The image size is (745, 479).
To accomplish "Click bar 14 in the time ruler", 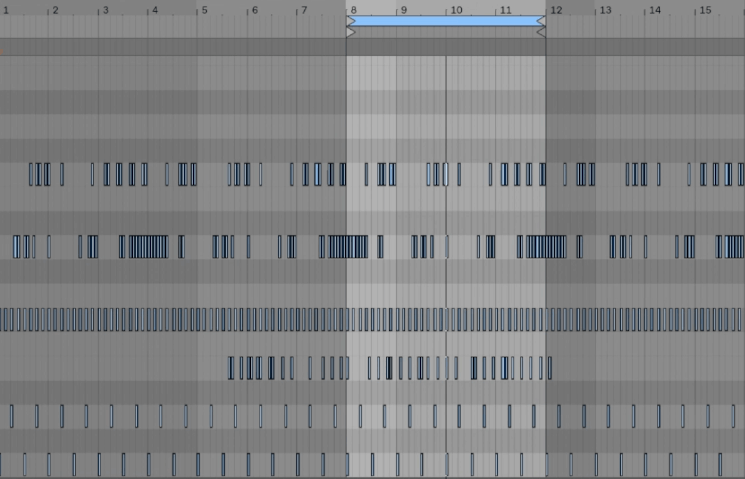I will 655,10.
